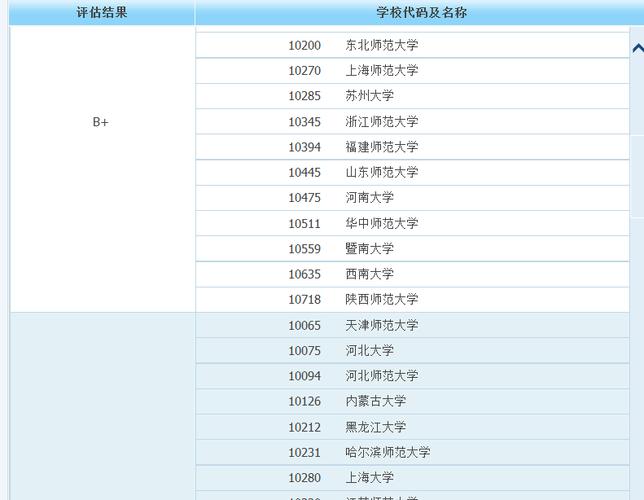644x500 pixels.
Task: Select row 10635 西南大学
Action: click(x=412, y=274)
